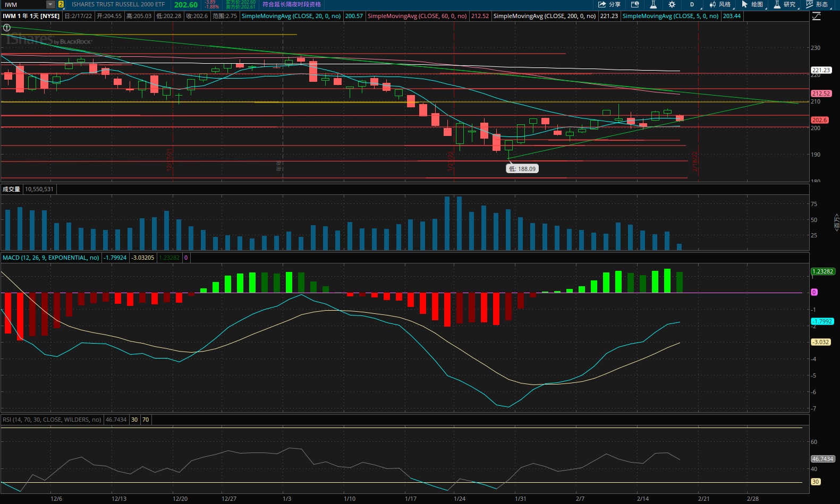Click the -3.032 MACD signal axis label
Image resolution: width=840 pixels, height=504 pixels.
[820, 342]
